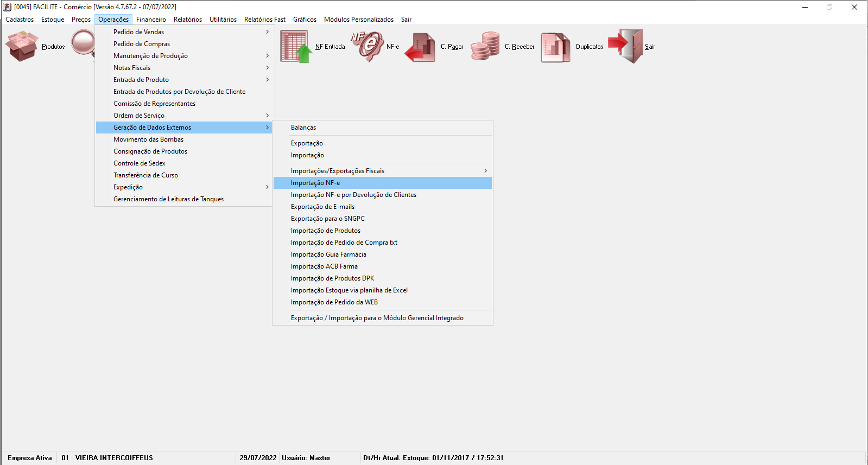Image resolution: width=868 pixels, height=465 pixels.
Task: Open the Duplicatas document icon
Action: [x=555, y=47]
